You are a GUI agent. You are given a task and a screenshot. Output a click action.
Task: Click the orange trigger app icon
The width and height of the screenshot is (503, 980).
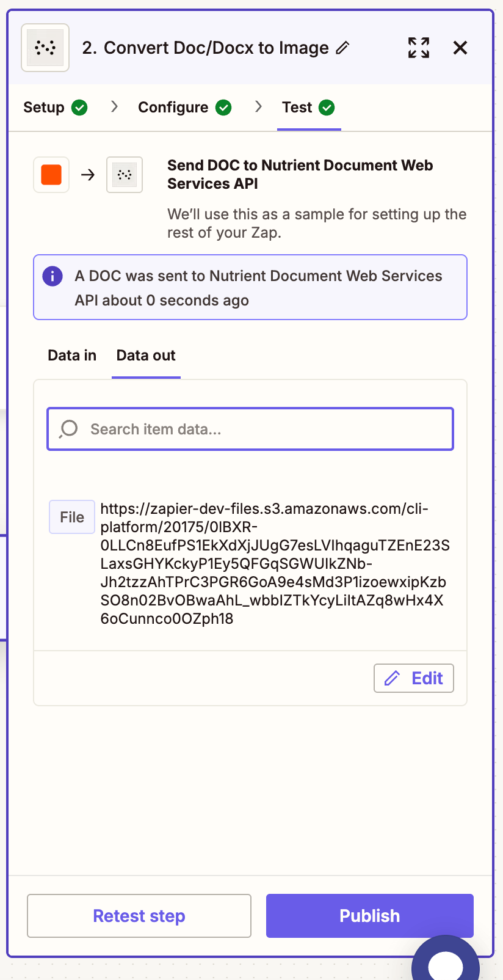(51, 175)
